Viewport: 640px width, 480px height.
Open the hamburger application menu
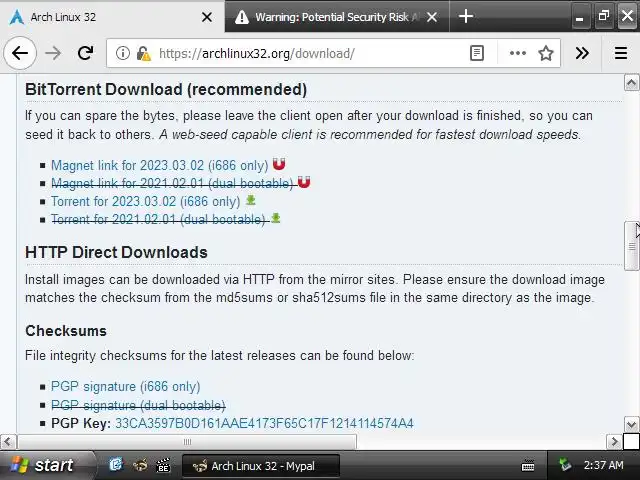point(621,53)
